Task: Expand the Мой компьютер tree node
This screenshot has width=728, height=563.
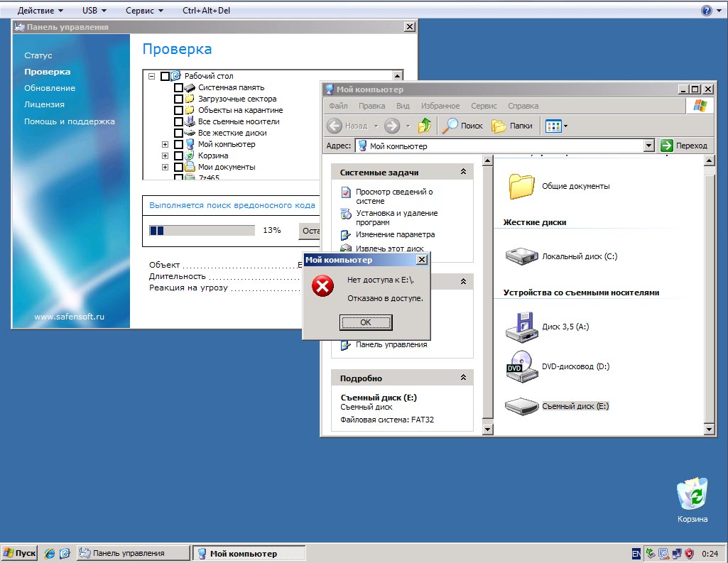Action: (x=165, y=144)
